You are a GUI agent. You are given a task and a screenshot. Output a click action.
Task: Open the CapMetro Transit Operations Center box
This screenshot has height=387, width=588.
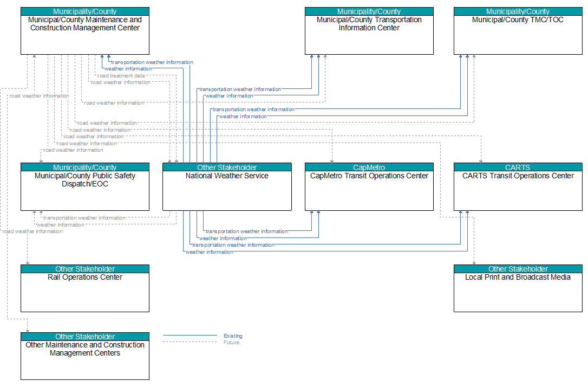click(x=369, y=186)
